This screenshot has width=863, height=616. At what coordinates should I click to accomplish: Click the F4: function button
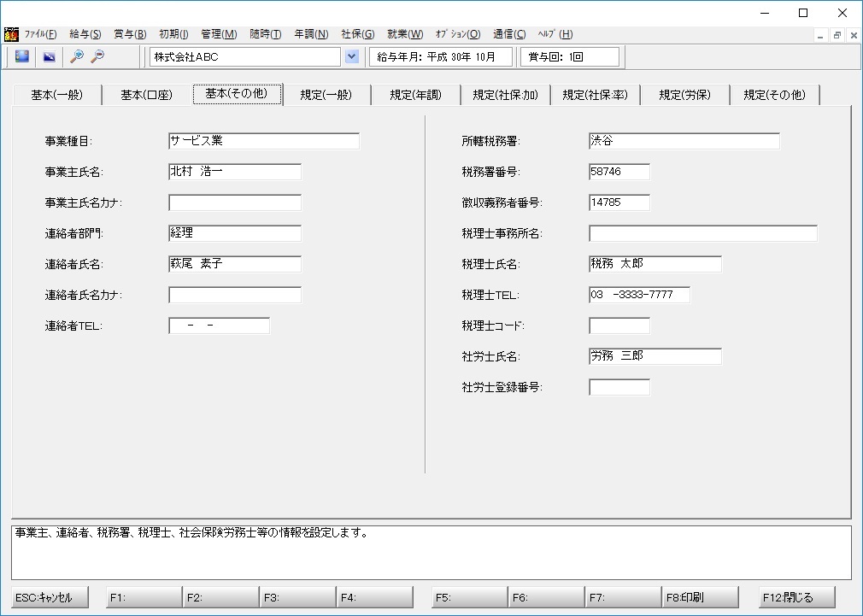[x=375, y=597]
